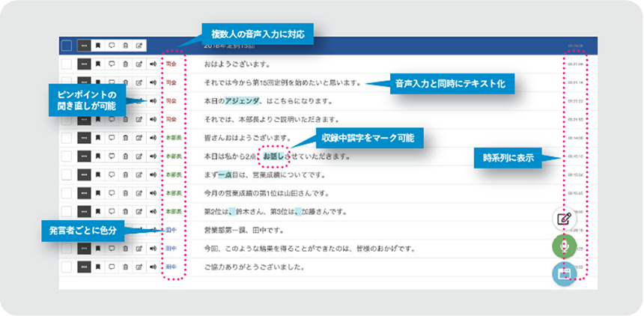Image resolution: width=644 pixels, height=316 pixels.
Task: Click the comment icon in the blue header
Action: (x=112, y=46)
